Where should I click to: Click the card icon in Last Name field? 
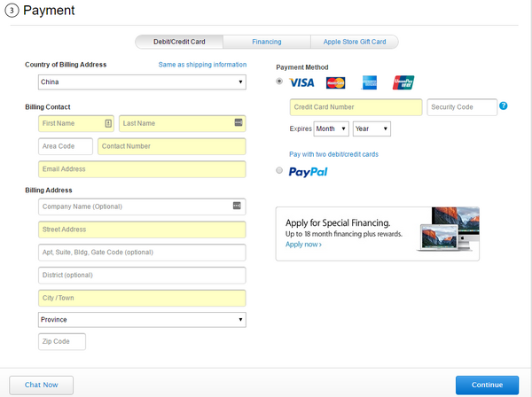tap(239, 122)
